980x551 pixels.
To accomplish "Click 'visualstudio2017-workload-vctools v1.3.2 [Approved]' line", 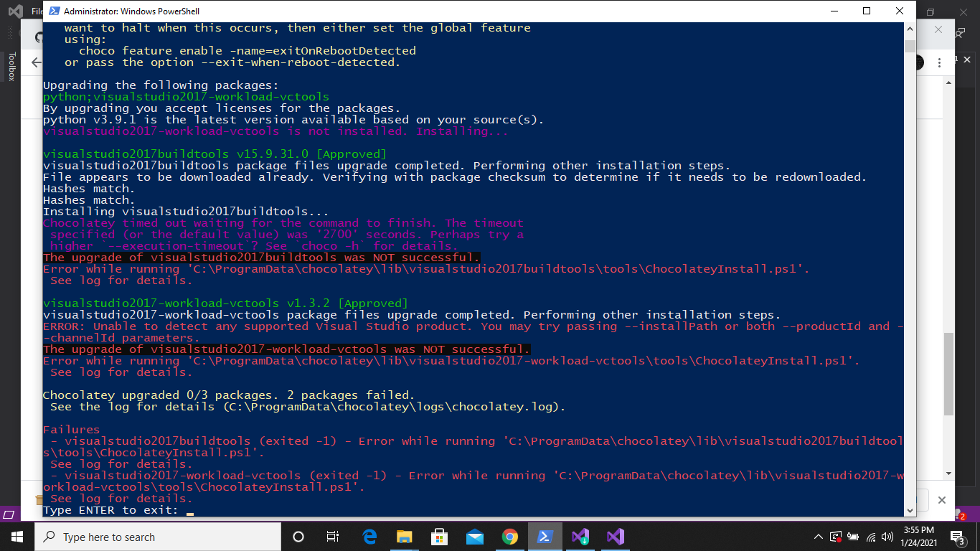I will [225, 303].
